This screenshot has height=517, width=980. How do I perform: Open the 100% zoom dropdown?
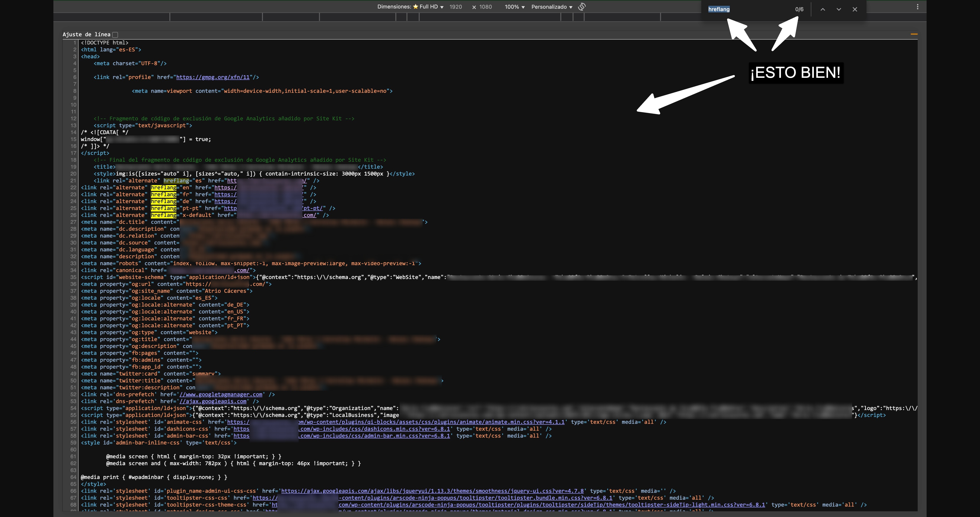pos(514,7)
